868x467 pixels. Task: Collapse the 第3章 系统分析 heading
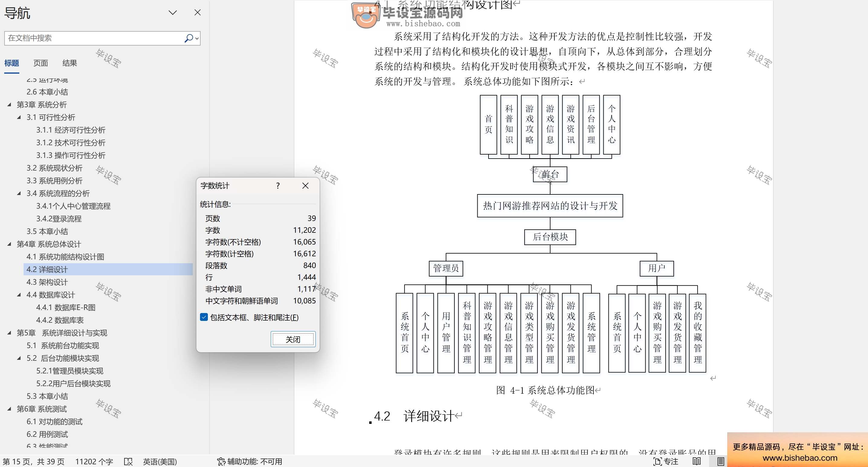9,104
